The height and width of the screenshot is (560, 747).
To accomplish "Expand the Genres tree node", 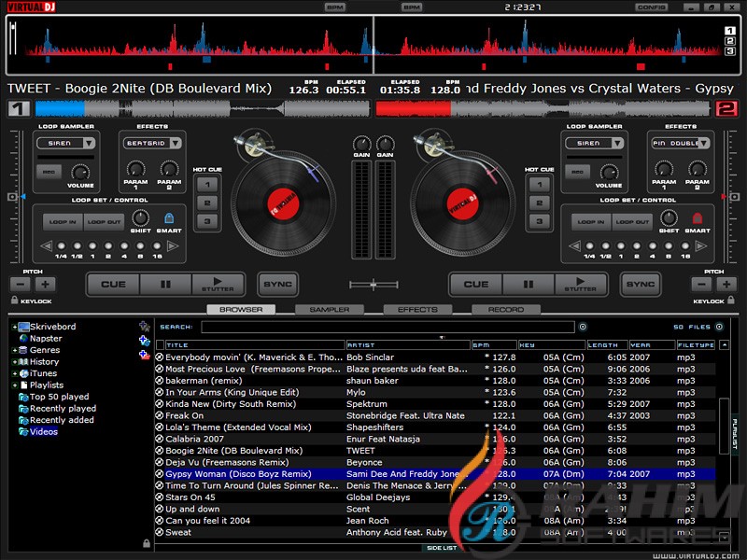I will (14, 350).
